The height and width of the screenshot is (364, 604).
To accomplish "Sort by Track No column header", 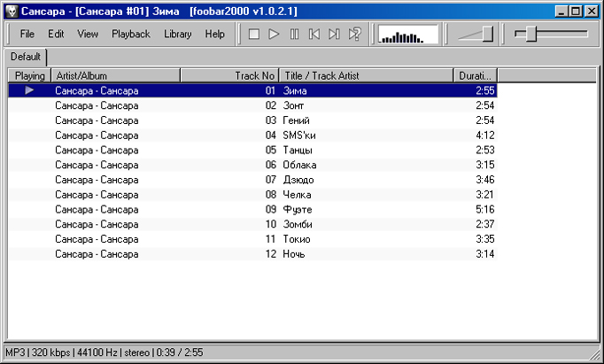I will (229, 76).
